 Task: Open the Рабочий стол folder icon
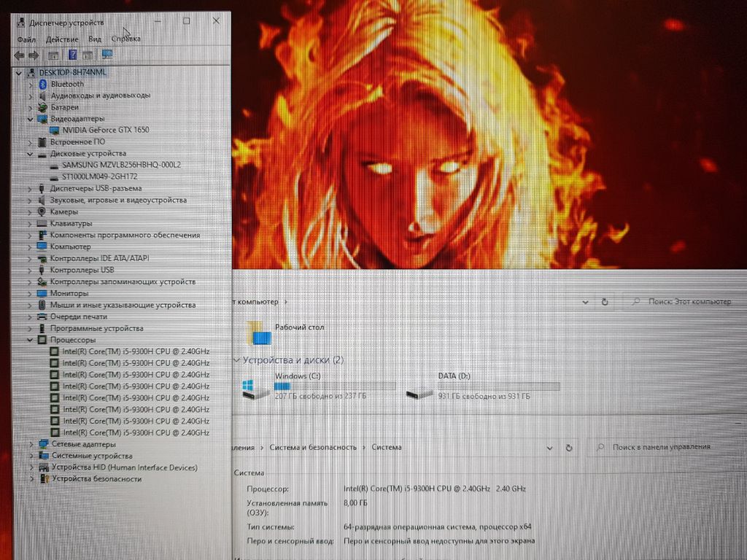point(259,332)
